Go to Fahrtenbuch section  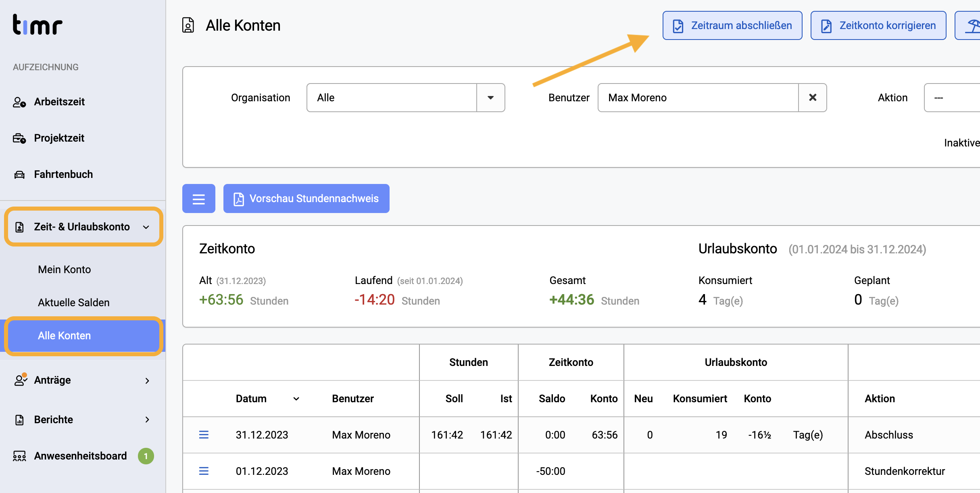coord(63,175)
